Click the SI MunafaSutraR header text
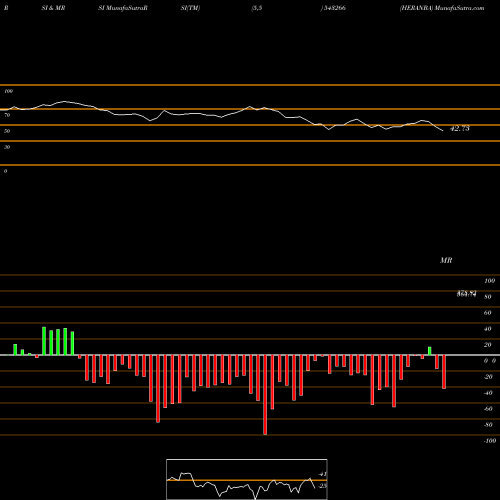The image size is (500, 500). (123, 8)
